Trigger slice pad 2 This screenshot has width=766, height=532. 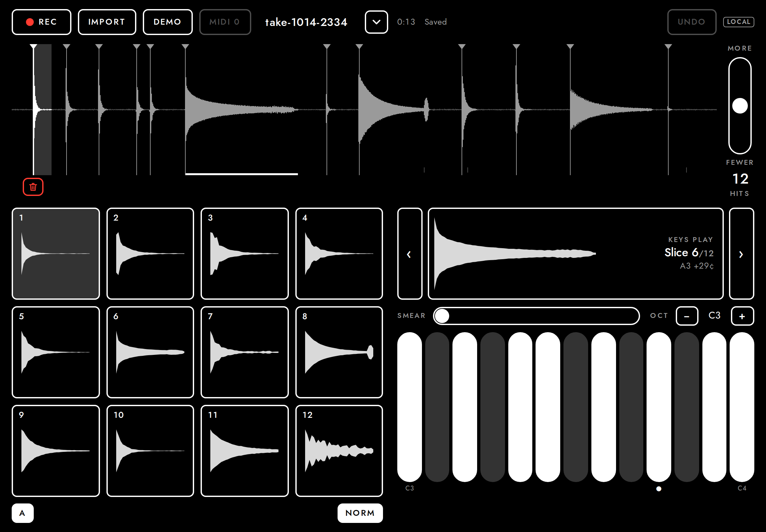(x=150, y=254)
